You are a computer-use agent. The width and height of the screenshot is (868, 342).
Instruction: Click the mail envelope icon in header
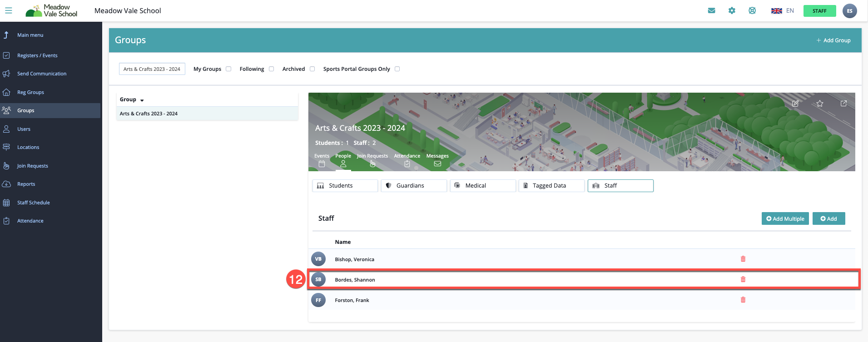tap(711, 11)
